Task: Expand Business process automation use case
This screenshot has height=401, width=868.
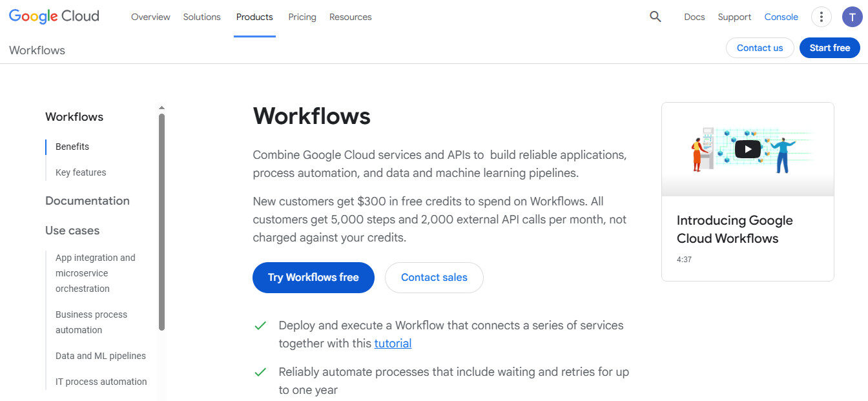Action: click(x=91, y=322)
